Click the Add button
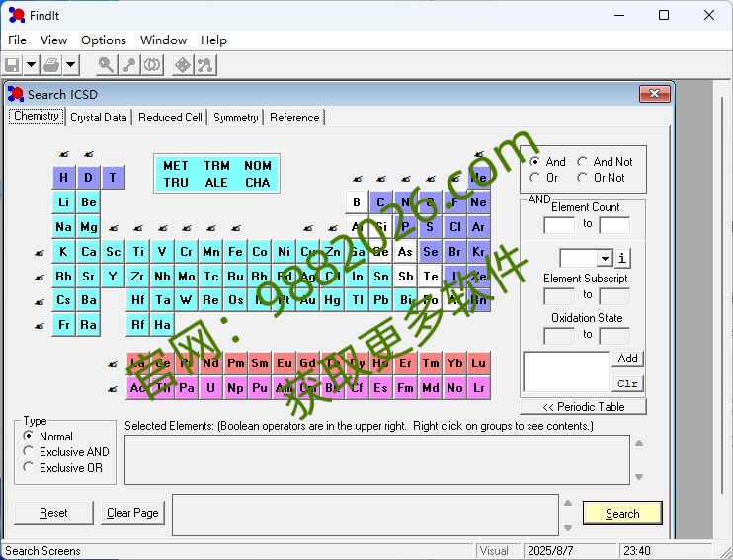This screenshot has width=733, height=560. (x=627, y=359)
